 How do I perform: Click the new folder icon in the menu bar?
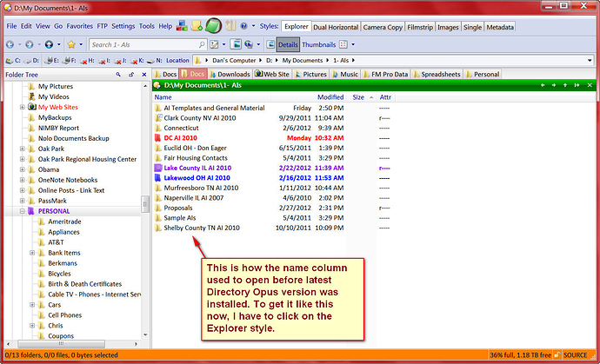pyautogui.click(x=197, y=26)
